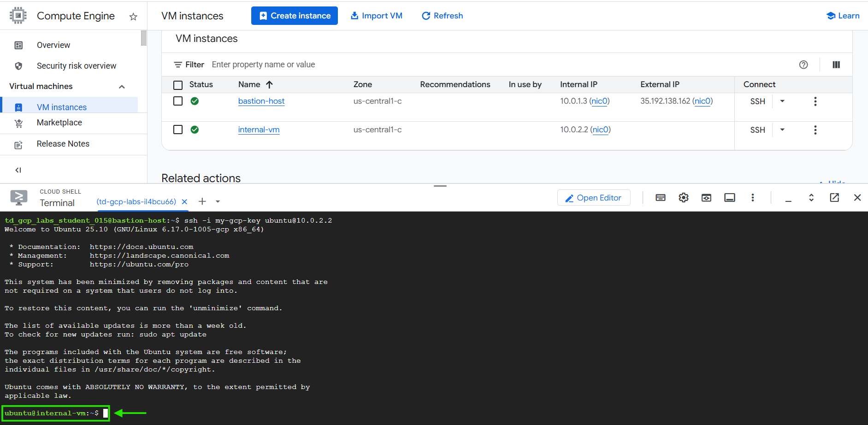Screen dimensions: 868x425
Task: Select the internal-vm checkbox
Action: coord(178,130)
